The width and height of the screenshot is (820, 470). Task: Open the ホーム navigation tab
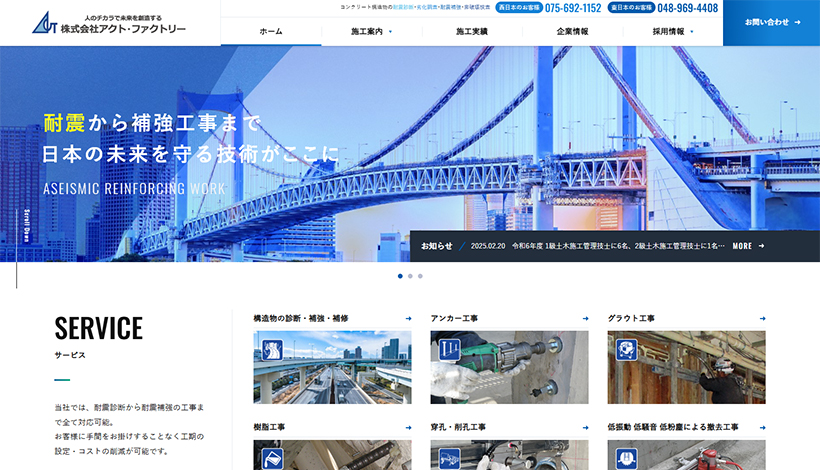(271, 31)
